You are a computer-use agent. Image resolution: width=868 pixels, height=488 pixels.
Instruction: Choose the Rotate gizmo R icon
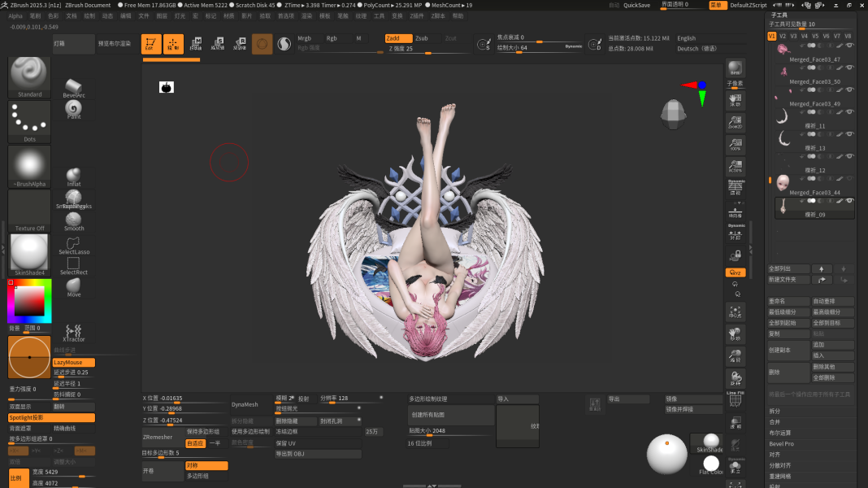pyautogui.click(x=241, y=44)
